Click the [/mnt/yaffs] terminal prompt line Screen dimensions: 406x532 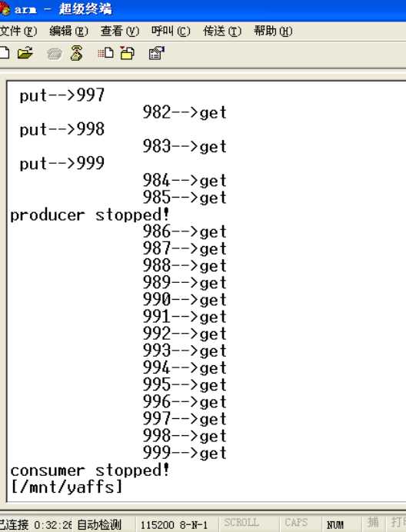67,487
